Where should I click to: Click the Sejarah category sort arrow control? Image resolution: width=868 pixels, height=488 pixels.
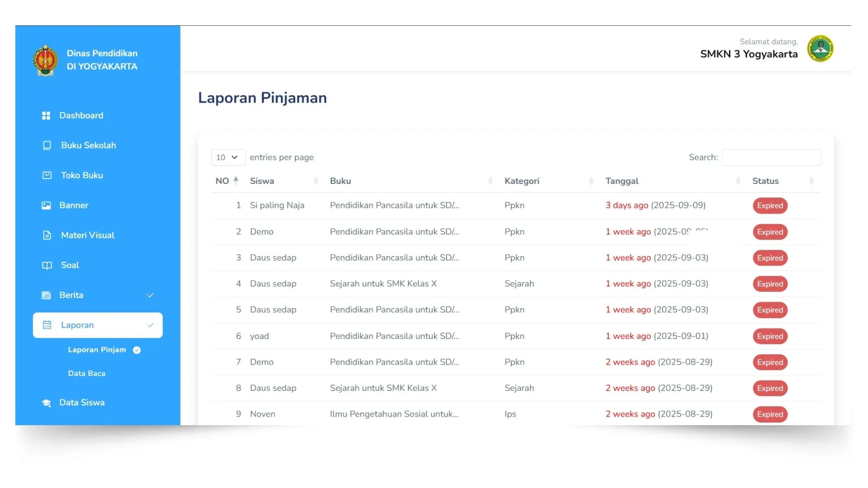pyautogui.click(x=591, y=181)
